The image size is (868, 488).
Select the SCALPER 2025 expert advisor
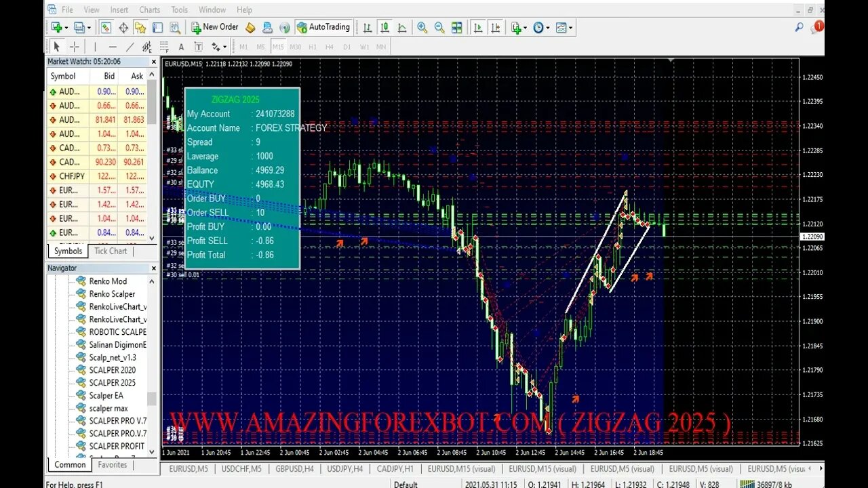[113, 383]
